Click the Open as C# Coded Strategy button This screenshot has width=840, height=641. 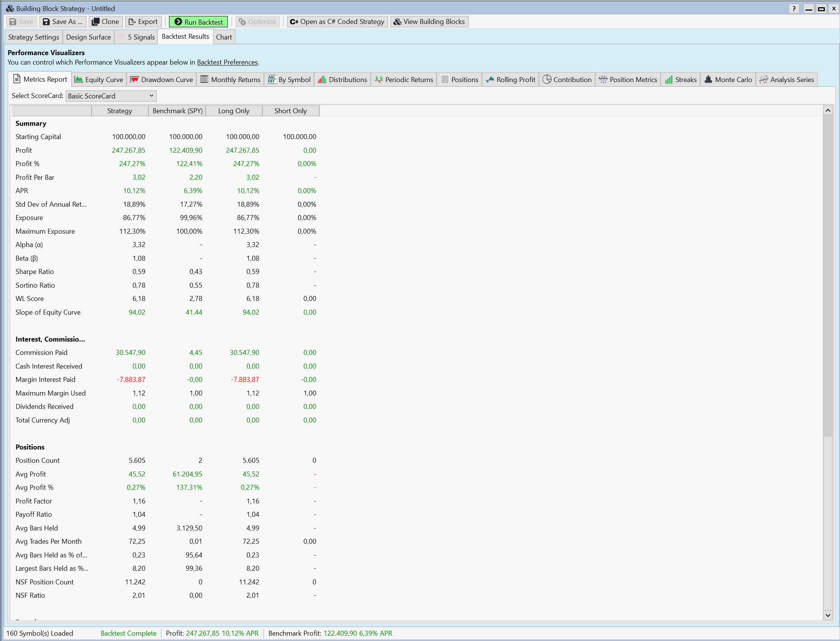337,22
